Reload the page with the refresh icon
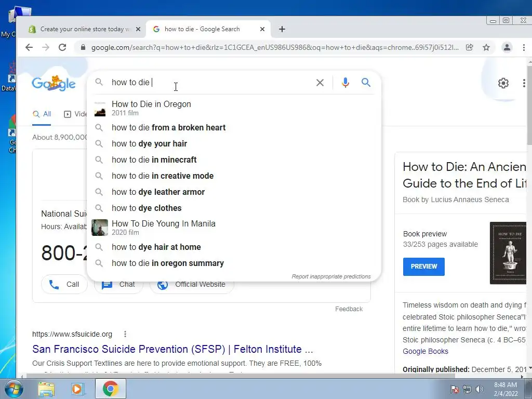 coord(62,47)
